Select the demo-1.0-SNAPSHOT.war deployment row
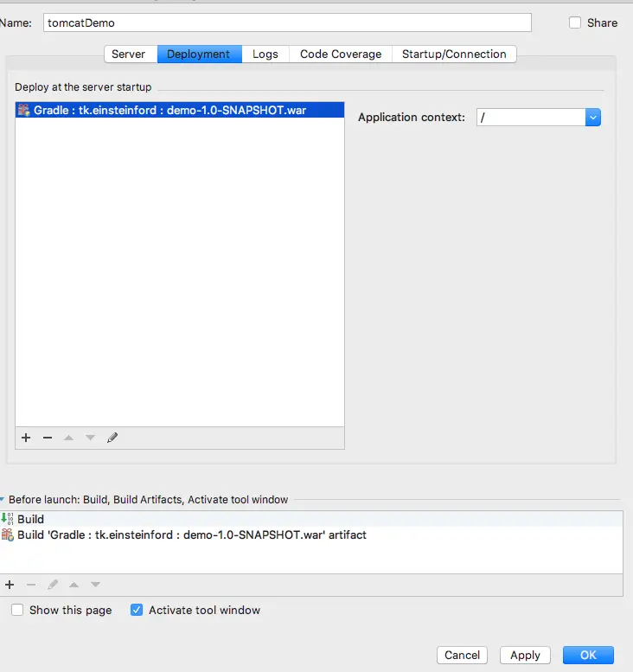This screenshot has width=633, height=672. (x=180, y=110)
